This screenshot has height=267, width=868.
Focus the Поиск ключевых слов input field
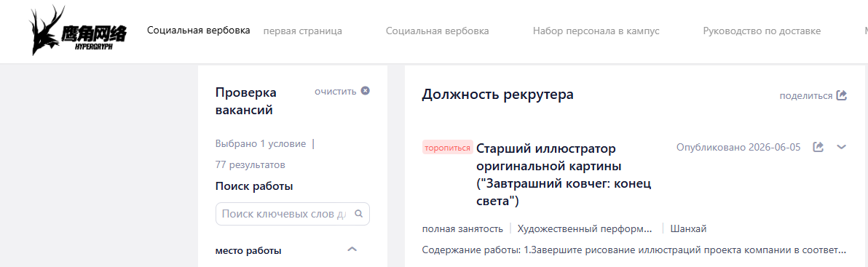coord(292,213)
